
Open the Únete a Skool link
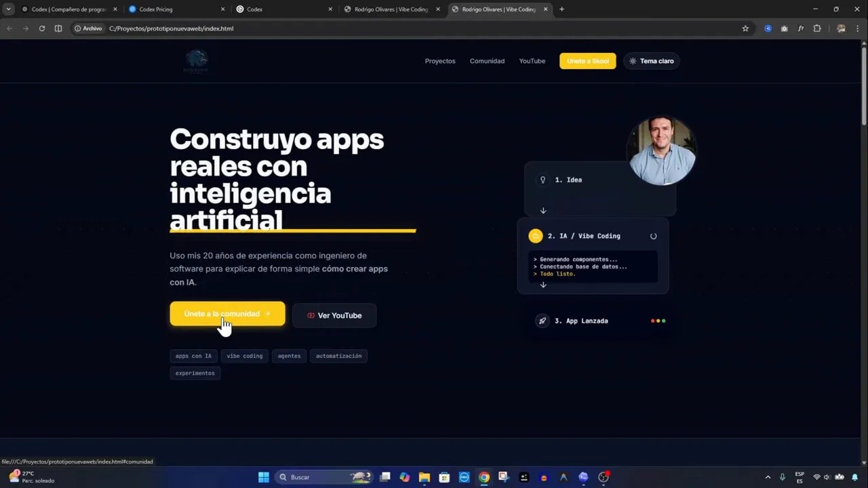click(x=587, y=61)
